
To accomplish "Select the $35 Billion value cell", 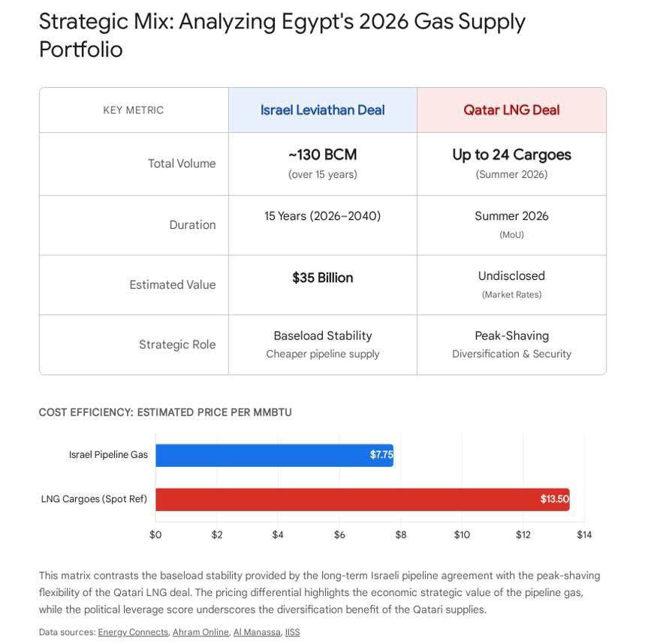I will pyautogui.click(x=322, y=278).
